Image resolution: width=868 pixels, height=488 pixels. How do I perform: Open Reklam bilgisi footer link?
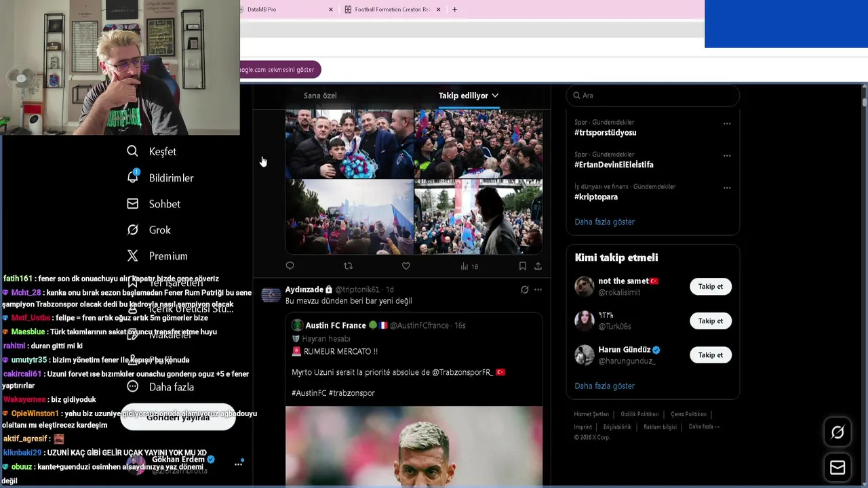(x=660, y=427)
